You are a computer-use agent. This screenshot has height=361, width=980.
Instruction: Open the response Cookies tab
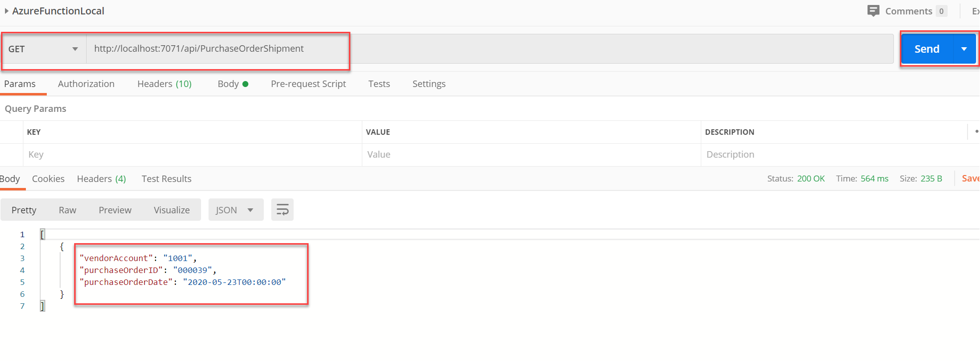(48, 179)
